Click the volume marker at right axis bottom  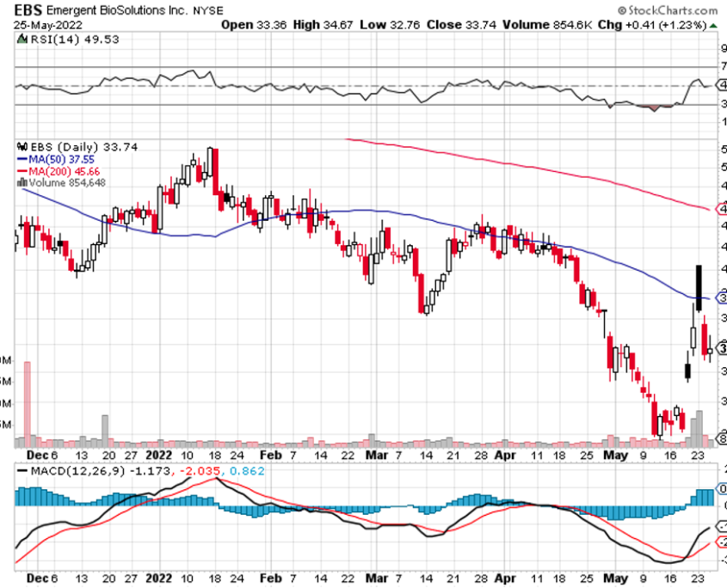(720, 440)
